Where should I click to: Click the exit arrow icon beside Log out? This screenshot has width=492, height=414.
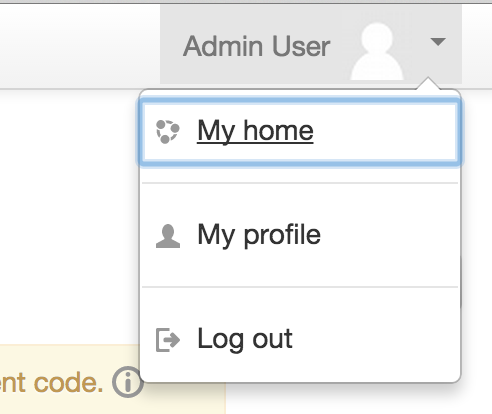[x=168, y=340]
